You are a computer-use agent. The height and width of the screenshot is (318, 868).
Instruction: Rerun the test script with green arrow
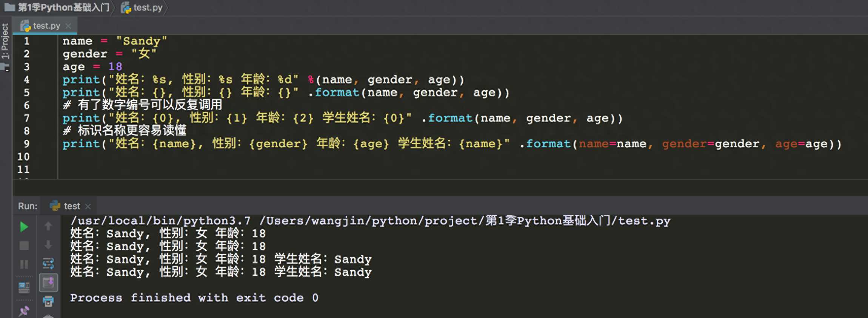pyautogui.click(x=24, y=227)
